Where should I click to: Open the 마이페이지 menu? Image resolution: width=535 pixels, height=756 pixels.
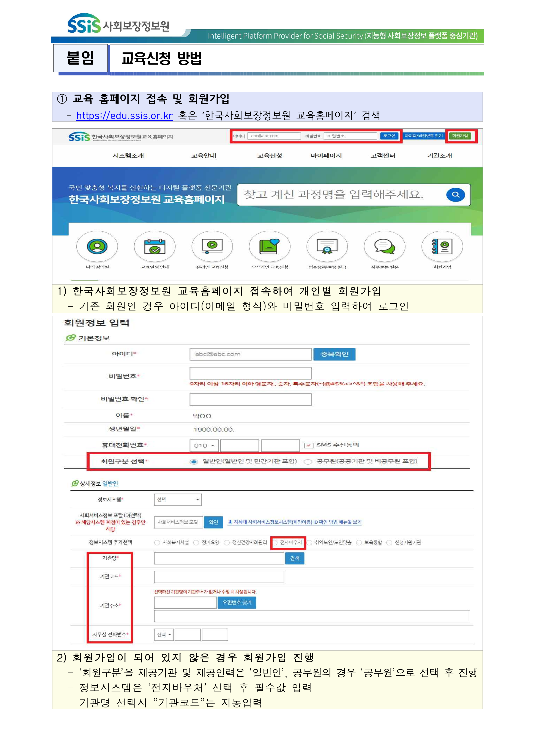pyautogui.click(x=326, y=155)
